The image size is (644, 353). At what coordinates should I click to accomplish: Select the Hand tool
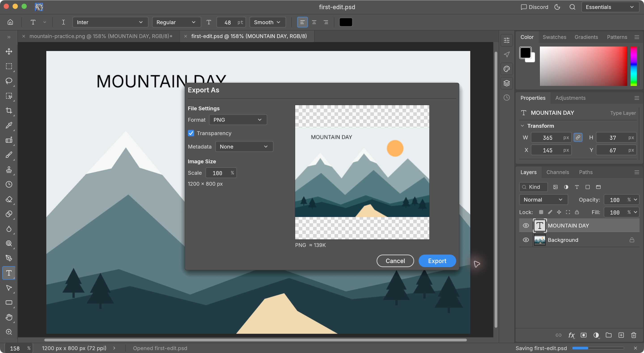[9, 317]
